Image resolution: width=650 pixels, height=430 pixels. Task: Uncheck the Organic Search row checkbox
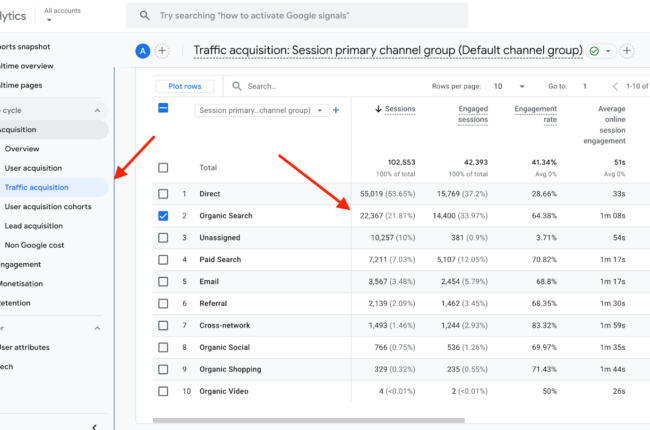[x=163, y=216]
